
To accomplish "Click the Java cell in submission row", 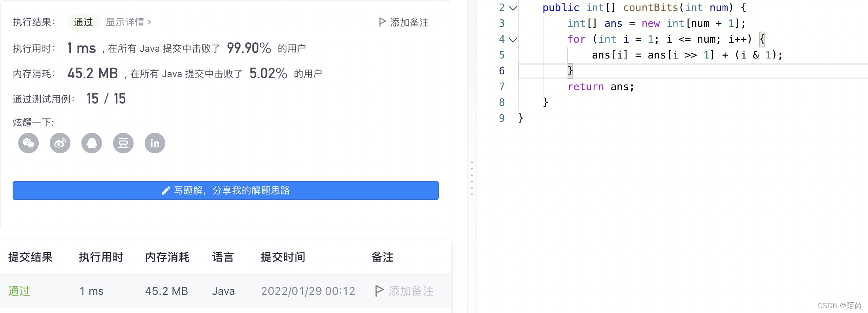I will [x=223, y=291].
